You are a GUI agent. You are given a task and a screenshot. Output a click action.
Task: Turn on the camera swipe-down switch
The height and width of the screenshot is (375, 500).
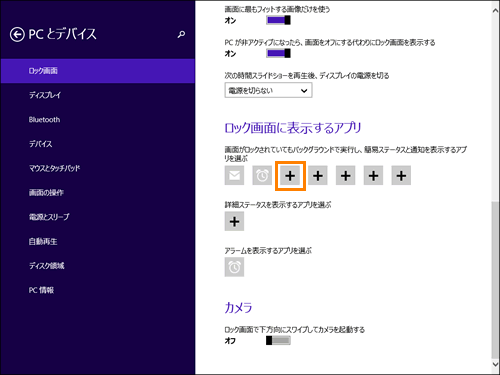tap(278, 340)
